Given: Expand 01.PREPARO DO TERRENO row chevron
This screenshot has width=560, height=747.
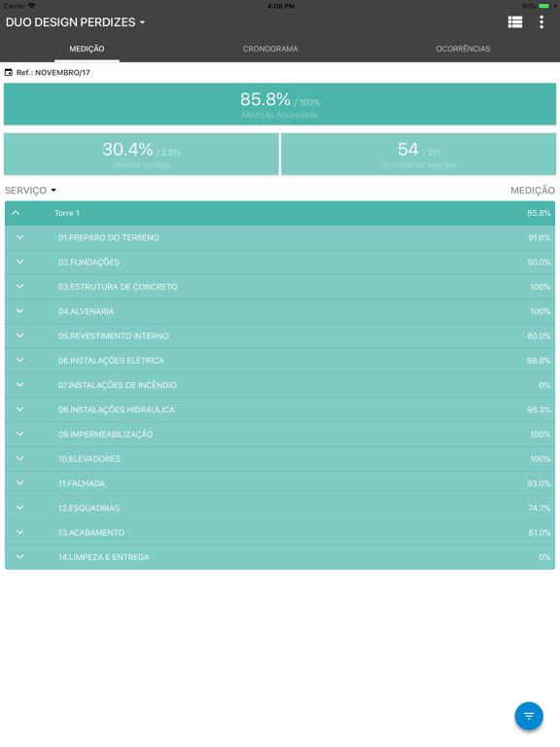Looking at the screenshot, I should point(20,237).
